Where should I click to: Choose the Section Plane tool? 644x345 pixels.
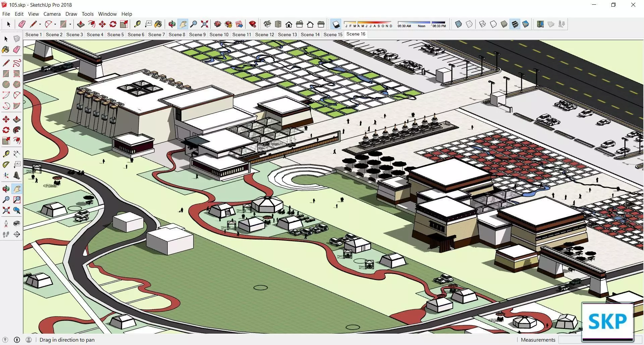tap(16, 234)
